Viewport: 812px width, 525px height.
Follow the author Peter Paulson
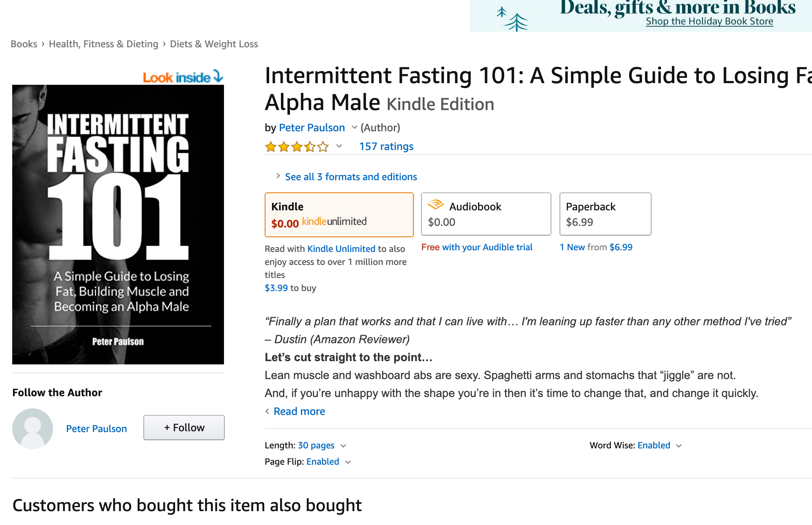(x=184, y=428)
